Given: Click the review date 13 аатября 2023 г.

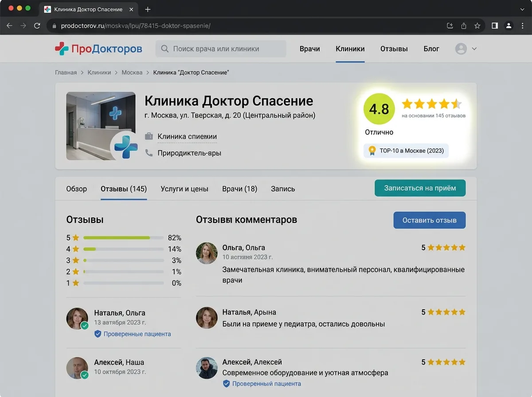Looking at the screenshot, I should click(120, 323).
